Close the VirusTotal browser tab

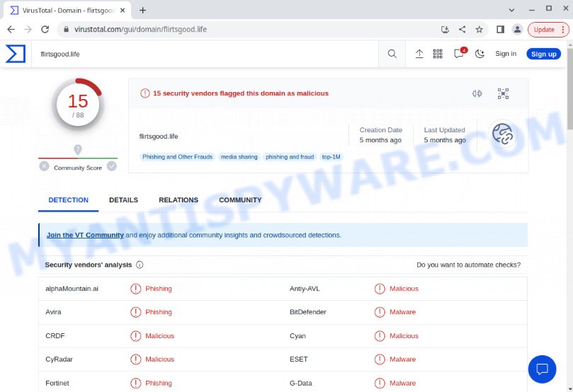tap(123, 10)
